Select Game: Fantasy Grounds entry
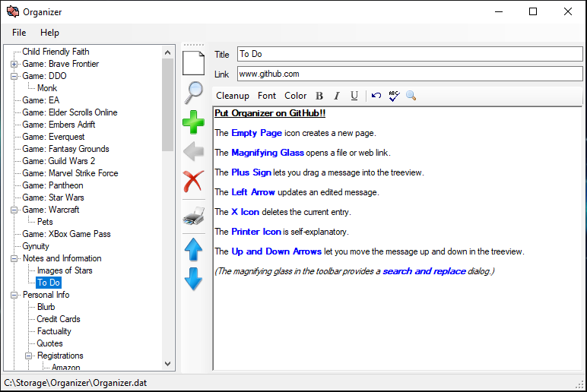The height and width of the screenshot is (392, 587). pos(65,149)
